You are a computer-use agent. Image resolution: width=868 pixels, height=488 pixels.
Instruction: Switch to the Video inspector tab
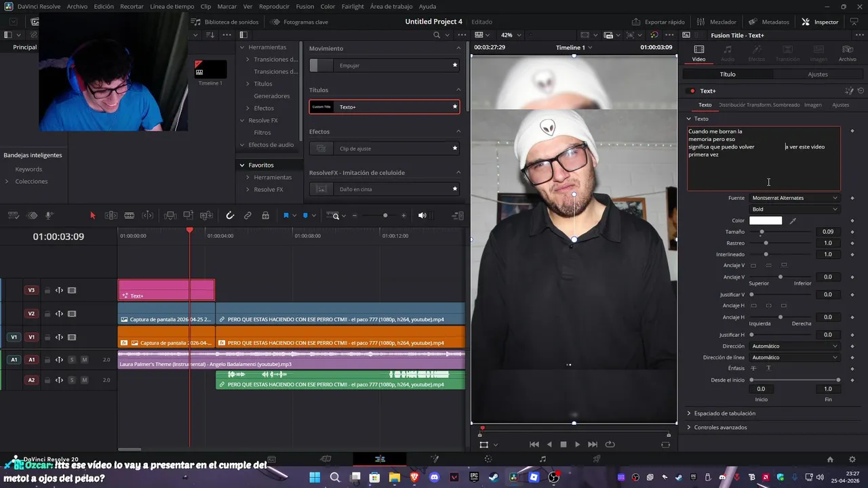click(698, 53)
